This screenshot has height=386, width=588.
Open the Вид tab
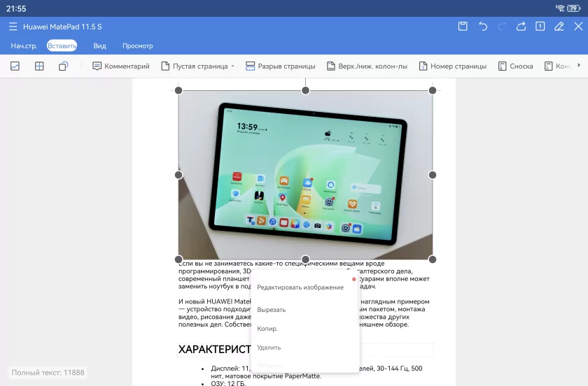click(x=99, y=45)
